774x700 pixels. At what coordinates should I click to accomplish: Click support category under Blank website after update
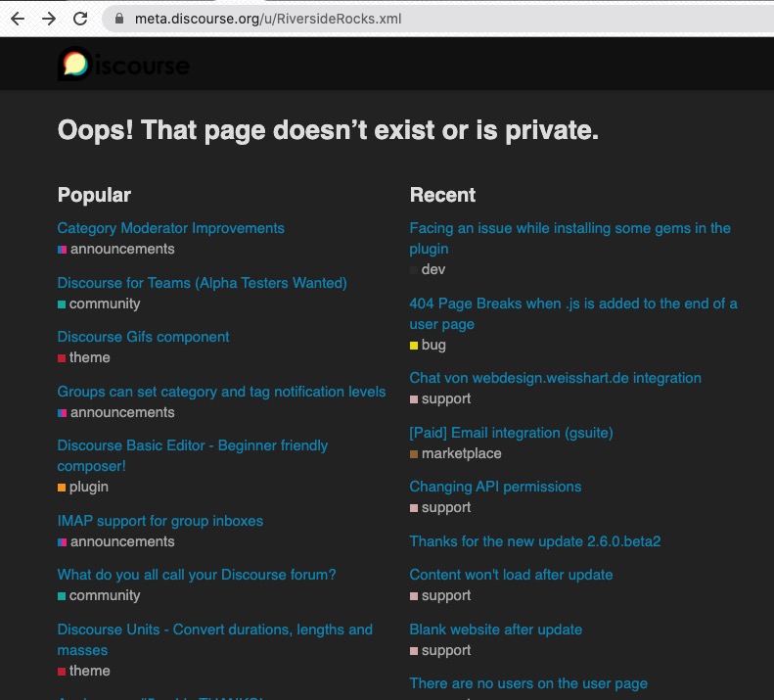[x=440, y=651]
